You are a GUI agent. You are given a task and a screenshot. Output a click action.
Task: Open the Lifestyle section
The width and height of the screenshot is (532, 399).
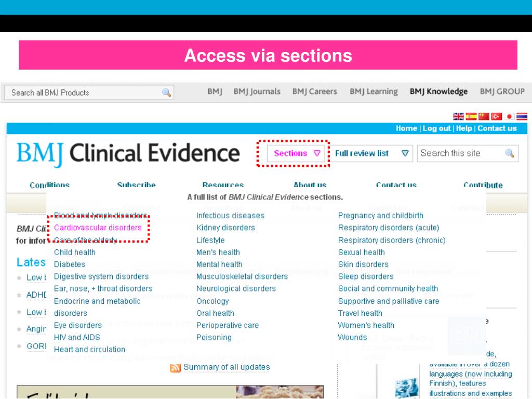click(210, 241)
